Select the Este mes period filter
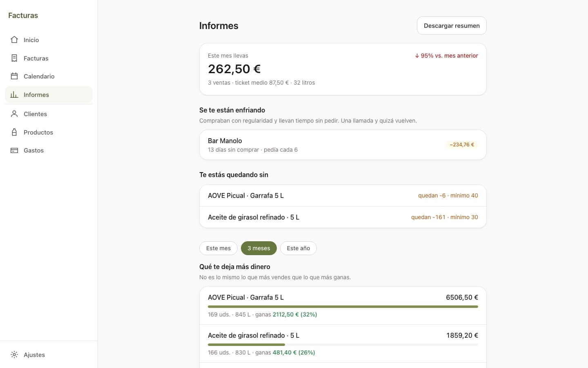588x368 pixels. coord(218,248)
